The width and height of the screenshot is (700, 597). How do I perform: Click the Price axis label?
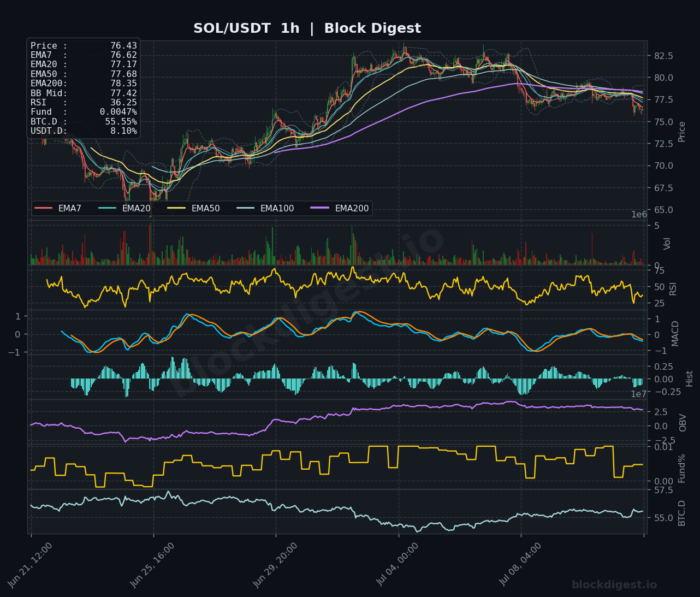pos(682,132)
